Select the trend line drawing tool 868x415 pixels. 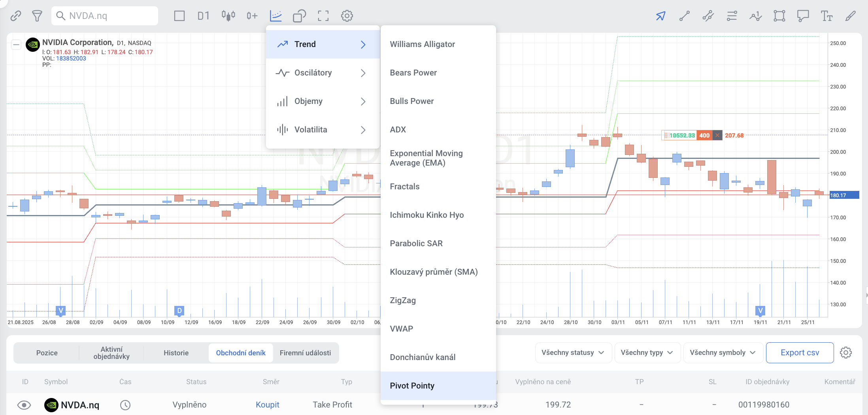pyautogui.click(x=685, y=16)
